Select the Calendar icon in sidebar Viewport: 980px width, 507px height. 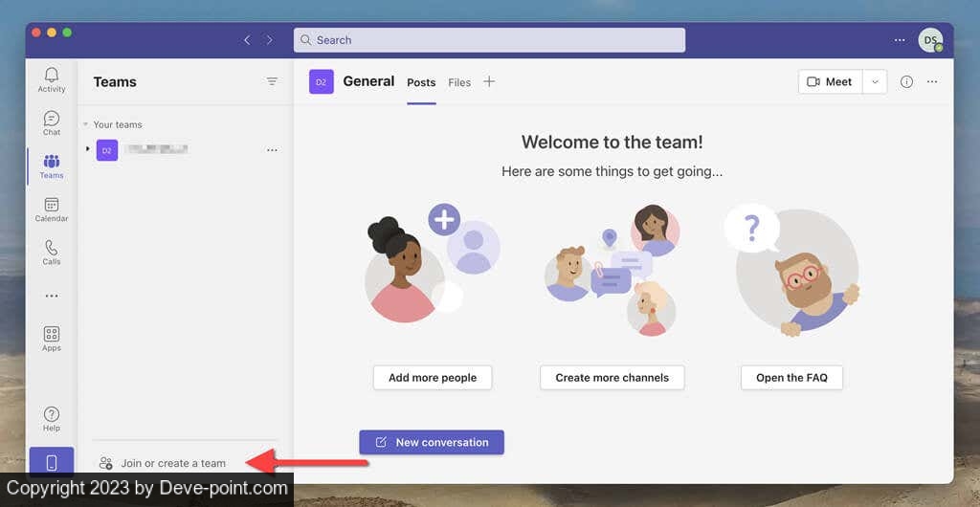52,209
